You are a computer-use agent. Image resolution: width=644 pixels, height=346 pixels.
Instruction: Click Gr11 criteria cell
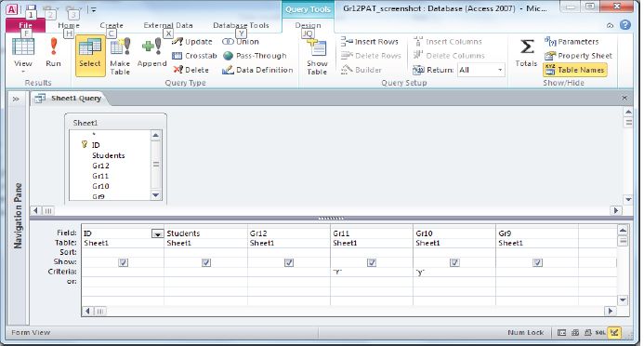pos(372,272)
